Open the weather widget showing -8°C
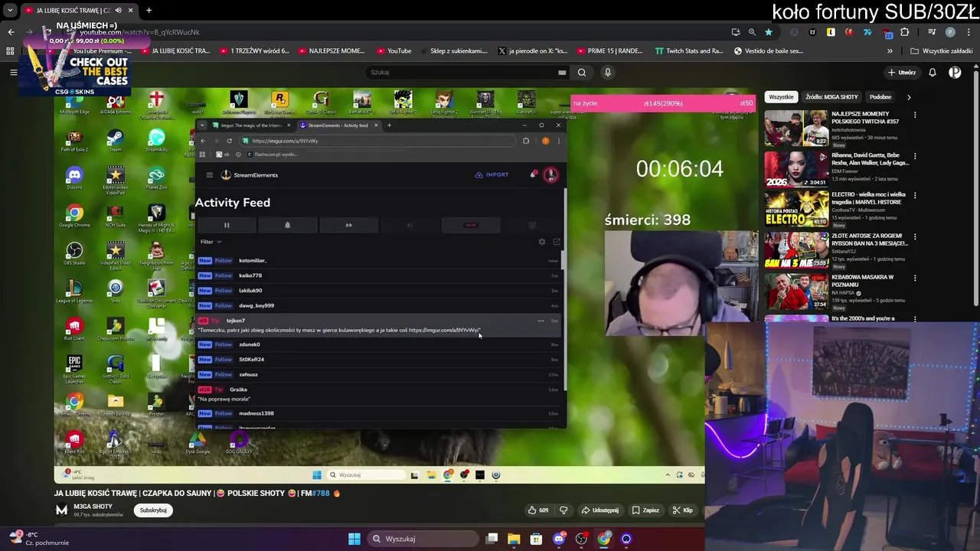Image resolution: width=980 pixels, height=551 pixels. (x=38, y=539)
